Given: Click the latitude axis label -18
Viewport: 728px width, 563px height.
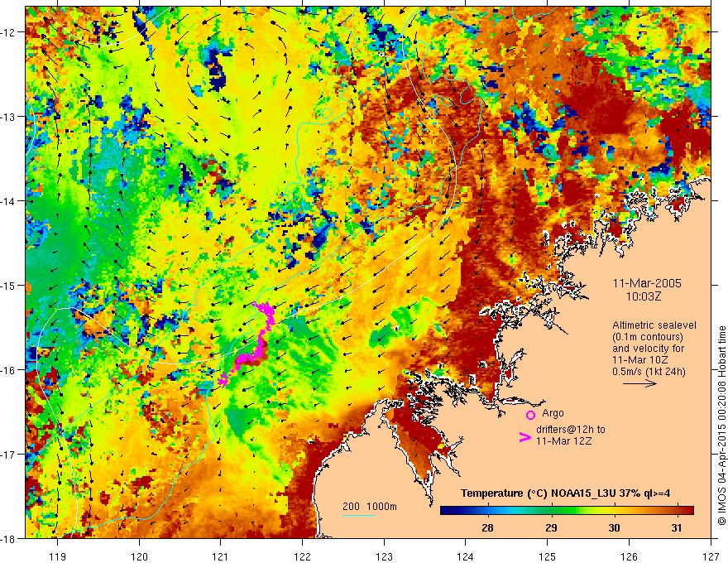Looking at the screenshot, I should [x=9, y=539].
